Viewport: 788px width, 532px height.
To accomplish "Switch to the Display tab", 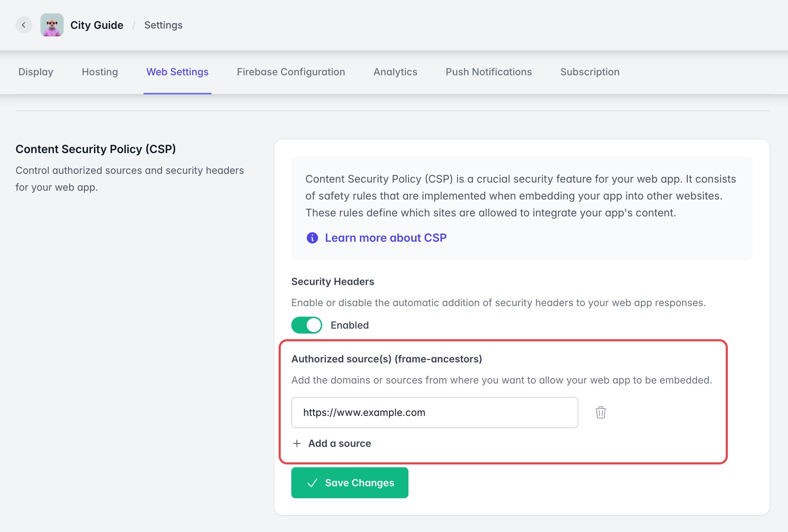I will point(36,72).
